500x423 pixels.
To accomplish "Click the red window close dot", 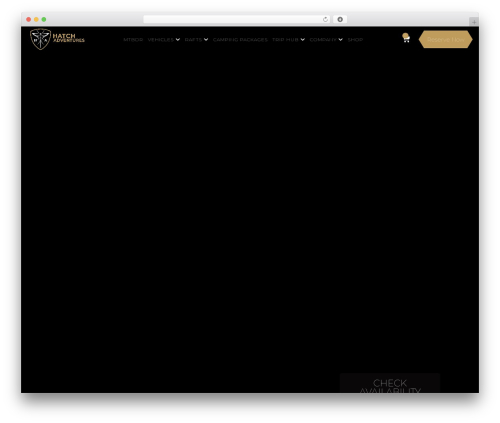I will [x=29, y=19].
